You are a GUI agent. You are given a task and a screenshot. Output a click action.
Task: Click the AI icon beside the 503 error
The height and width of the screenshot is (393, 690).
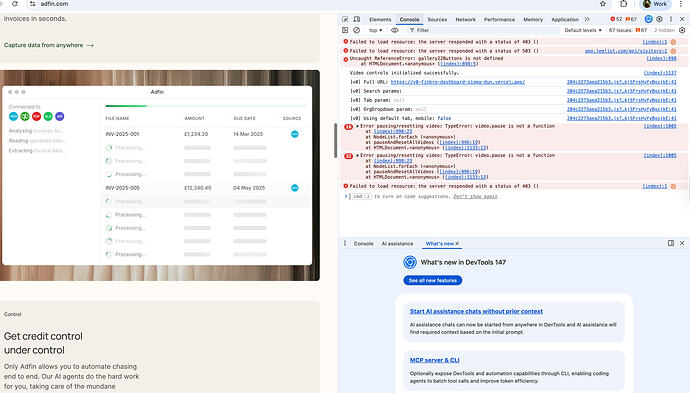(673, 51)
